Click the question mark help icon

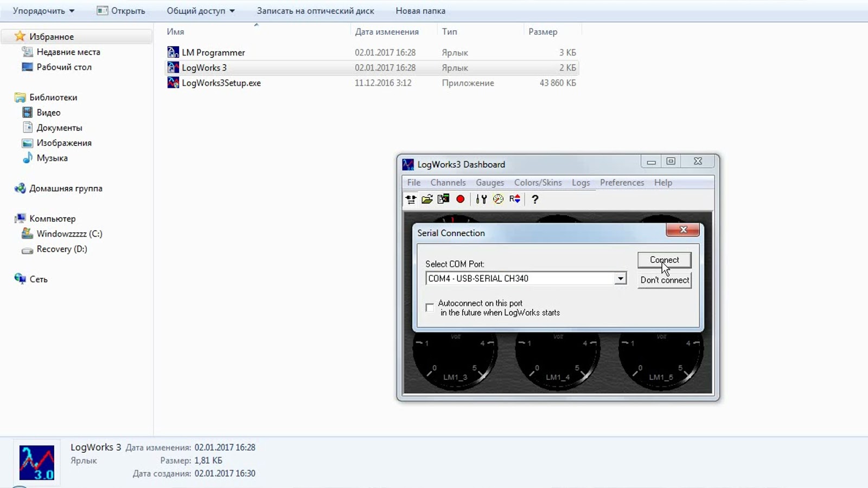point(535,199)
